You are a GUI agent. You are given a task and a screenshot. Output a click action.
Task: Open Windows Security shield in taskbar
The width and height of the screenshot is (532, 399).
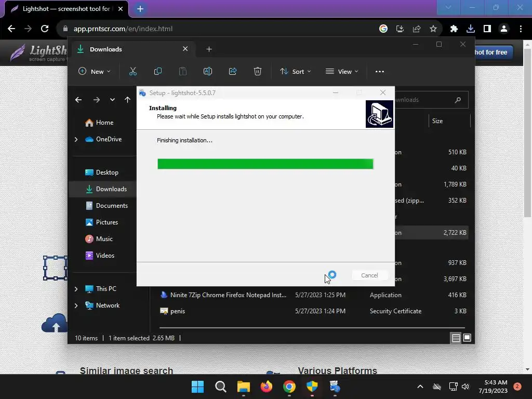pos(312,387)
